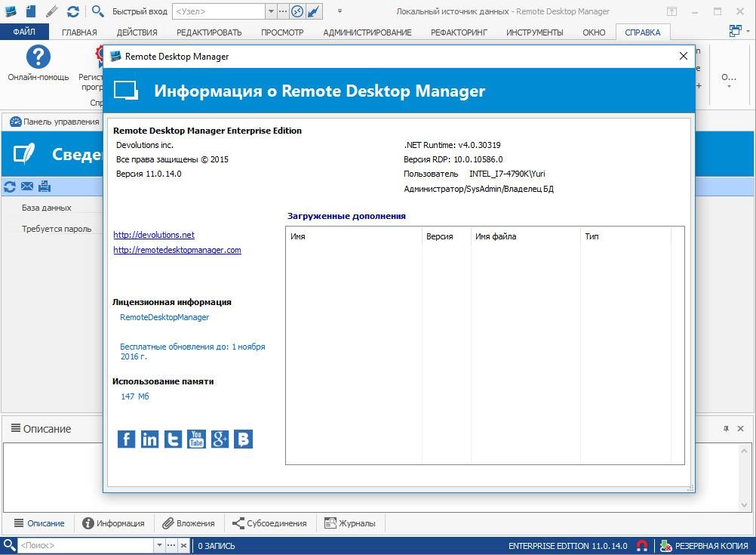This screenshot has height=555, width=756.
Task: Open the Twitter icon in About dialog
Action: click(173, 439)
